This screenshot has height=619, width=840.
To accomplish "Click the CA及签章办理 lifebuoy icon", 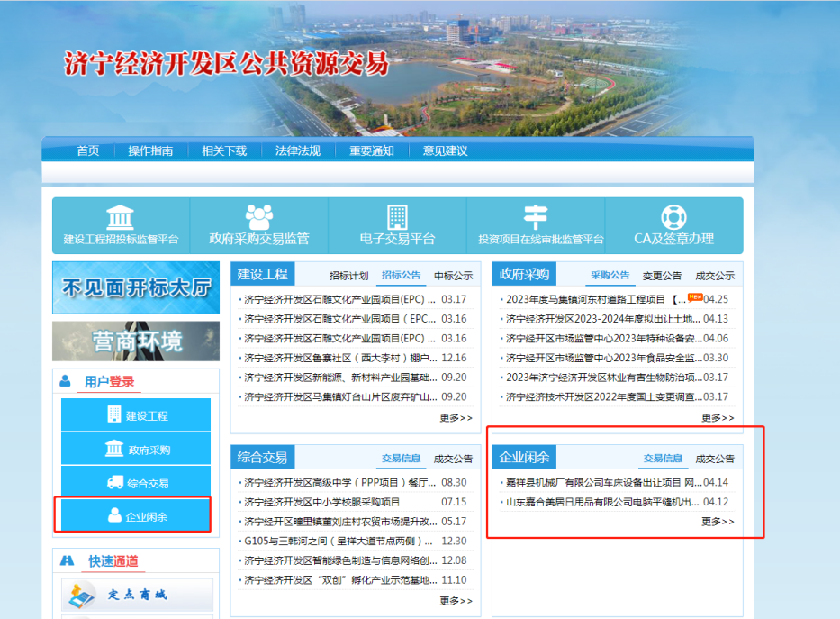I will click(673, 217).
